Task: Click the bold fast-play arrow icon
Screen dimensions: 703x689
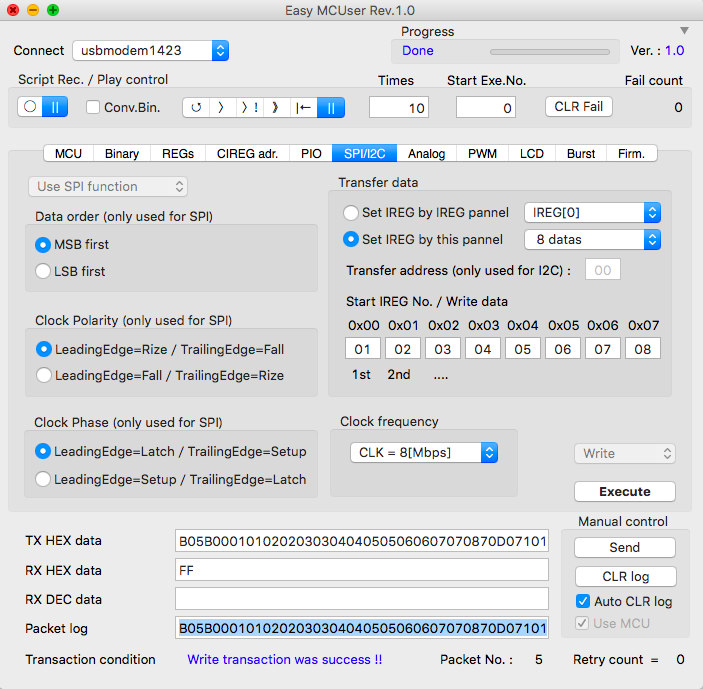Action: 275,108
